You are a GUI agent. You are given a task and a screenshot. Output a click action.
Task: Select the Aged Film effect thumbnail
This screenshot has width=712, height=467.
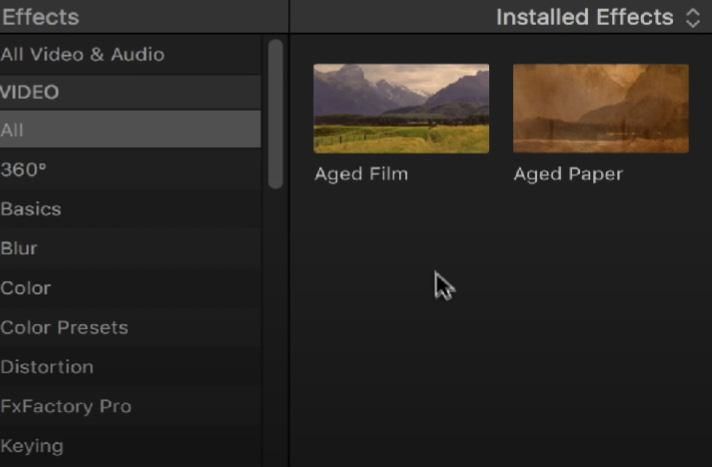(401, 109)
